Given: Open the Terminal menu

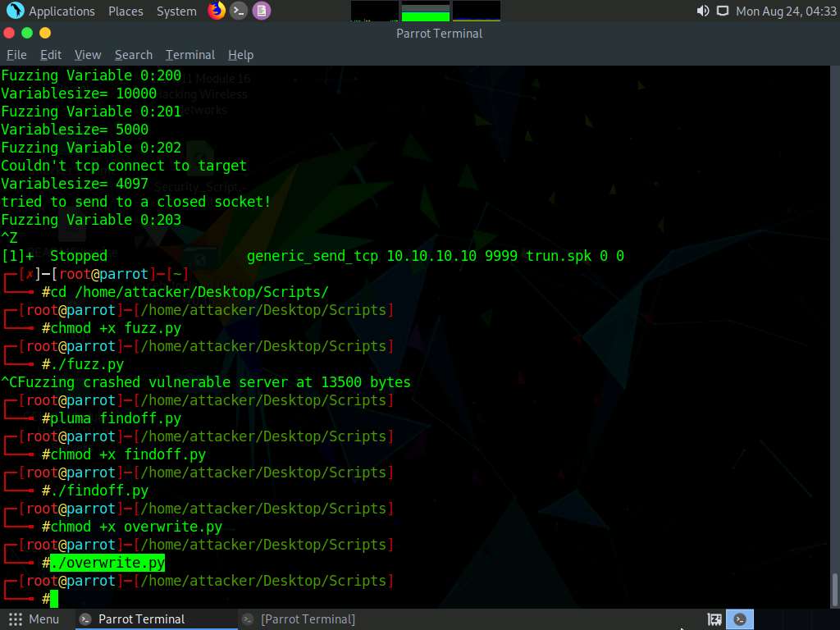Looking at the screenshot, I should [190, 55].
